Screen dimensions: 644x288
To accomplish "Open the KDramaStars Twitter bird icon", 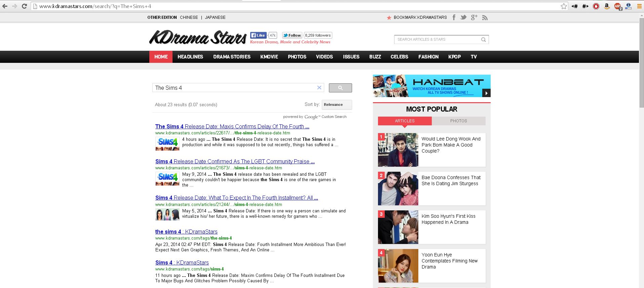I will click(463, 17).
